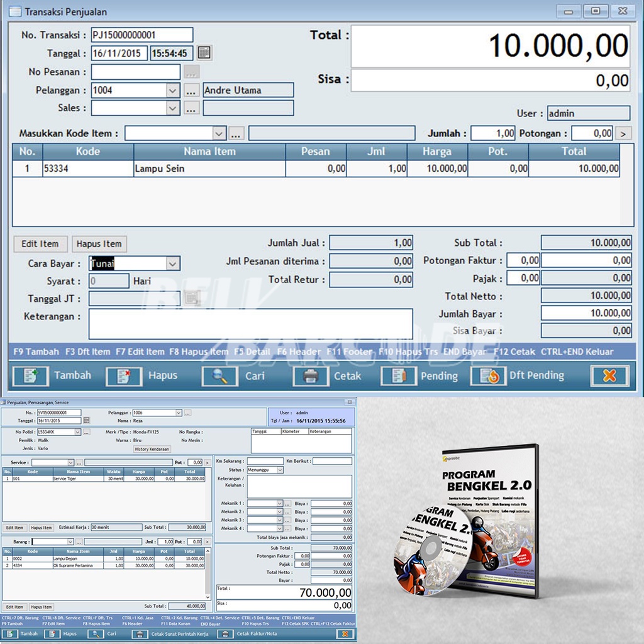Click the browse button next to Pelanggan
Viewport: 644px width, 644px height.
pos(192,91)
